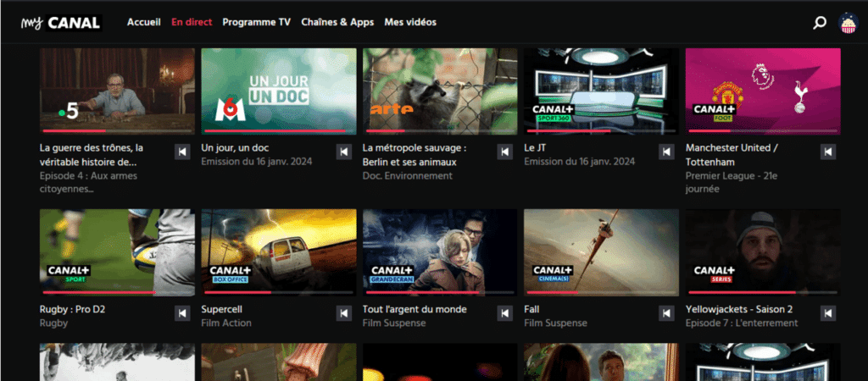
Task: Play the Canal+ Foot match thumbnail
Action: click(763, 91)
